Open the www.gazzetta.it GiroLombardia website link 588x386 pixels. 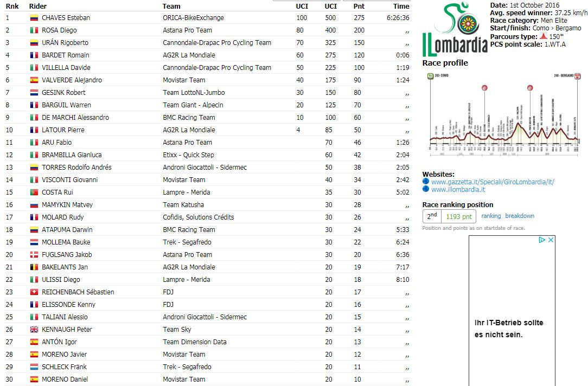click(493, 182)
